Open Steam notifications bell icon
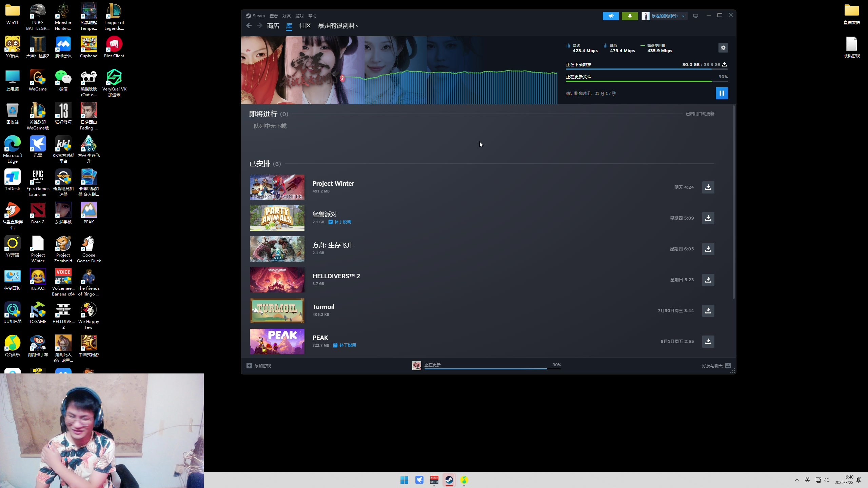Viewport: 868px width, 488px height. point(630,16)
